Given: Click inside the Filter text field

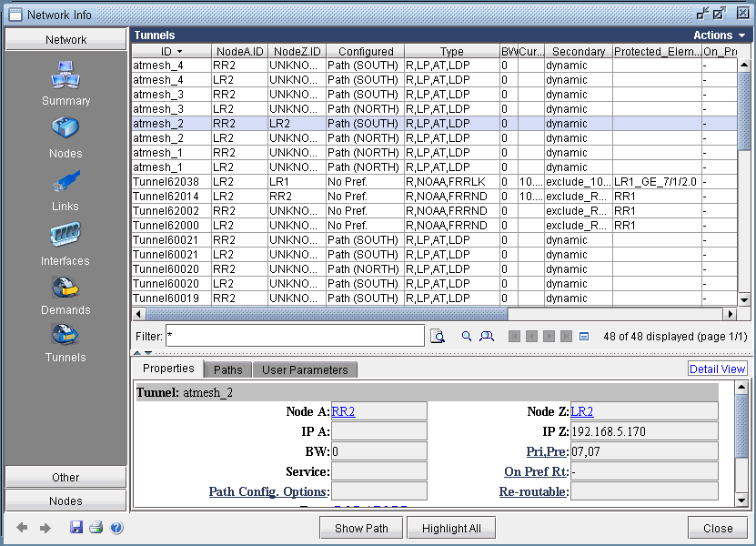Looking at the screenshot, I should click(294, 336).
